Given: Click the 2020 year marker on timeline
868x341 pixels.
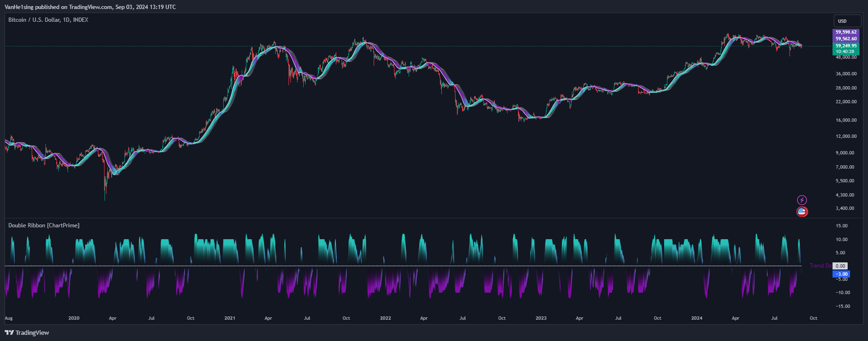Looking at the screenshot, I should click(74, 318).
